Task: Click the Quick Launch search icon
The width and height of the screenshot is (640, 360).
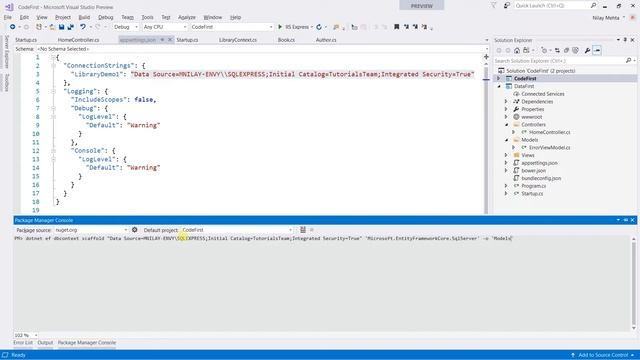Action: click(x=593, y=5)
